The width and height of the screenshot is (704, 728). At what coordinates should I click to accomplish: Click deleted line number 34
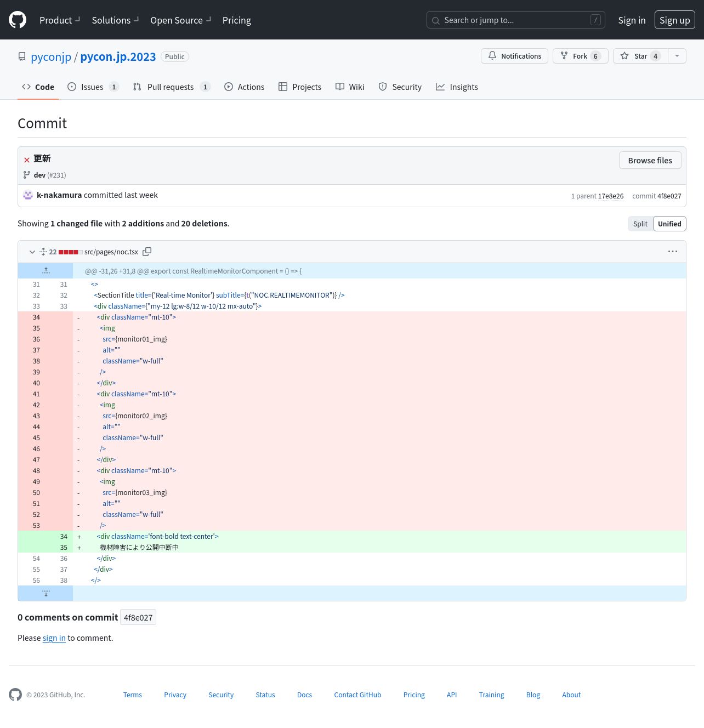[x=32, y=317]
